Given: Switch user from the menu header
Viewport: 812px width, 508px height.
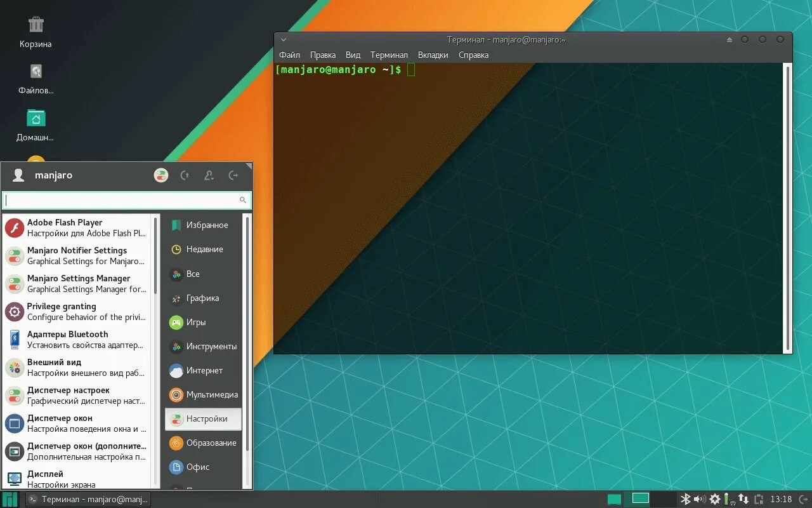Looking at the screenshot, I should pos(209,175).
